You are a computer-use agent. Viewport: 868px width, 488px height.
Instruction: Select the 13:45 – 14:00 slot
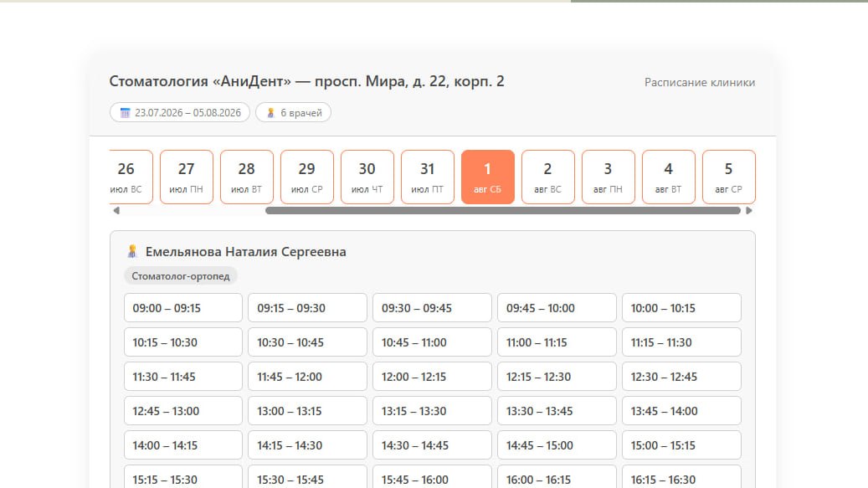pos(681,410)
